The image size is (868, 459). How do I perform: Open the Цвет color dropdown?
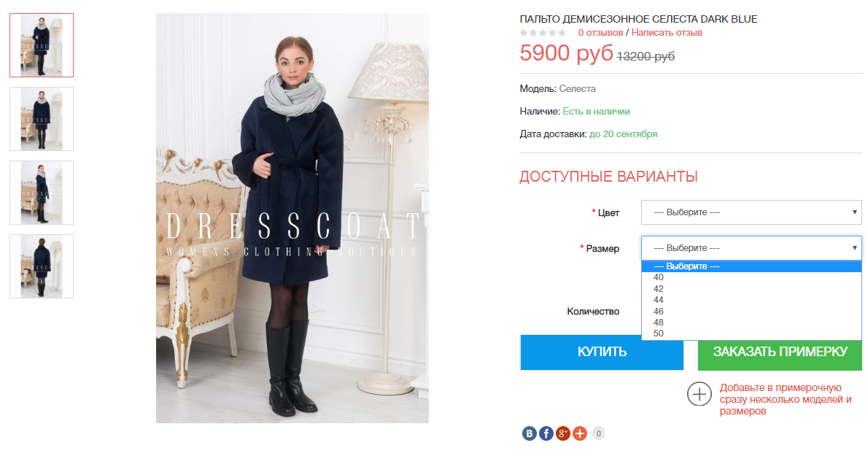tap(751, 212)
